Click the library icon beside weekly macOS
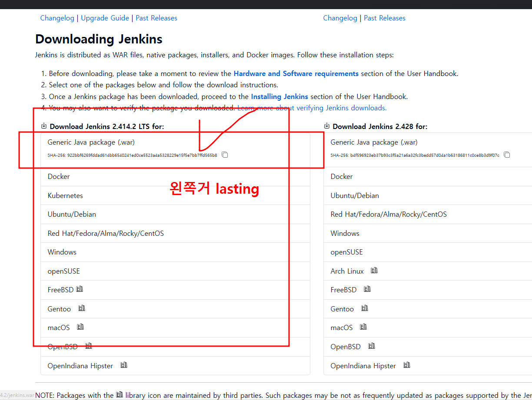This screenshot has width=532, height=400. coord(363,327)
